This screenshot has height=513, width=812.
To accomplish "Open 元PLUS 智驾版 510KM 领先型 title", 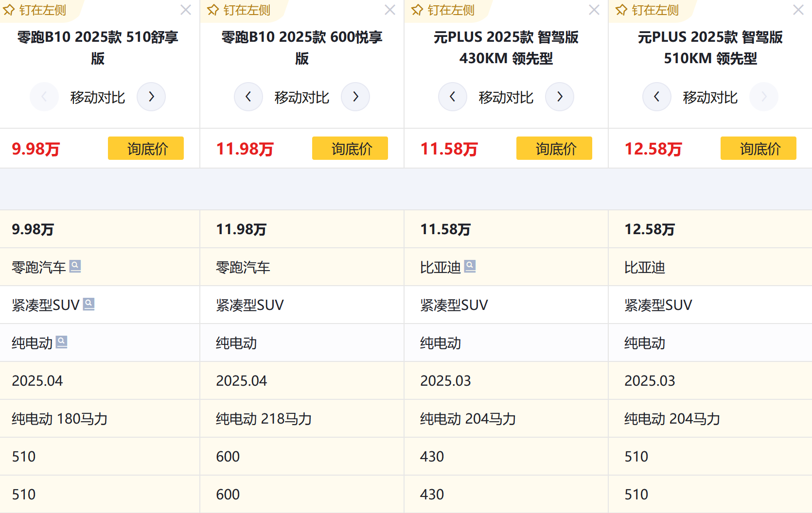I will tap(710, 48).
